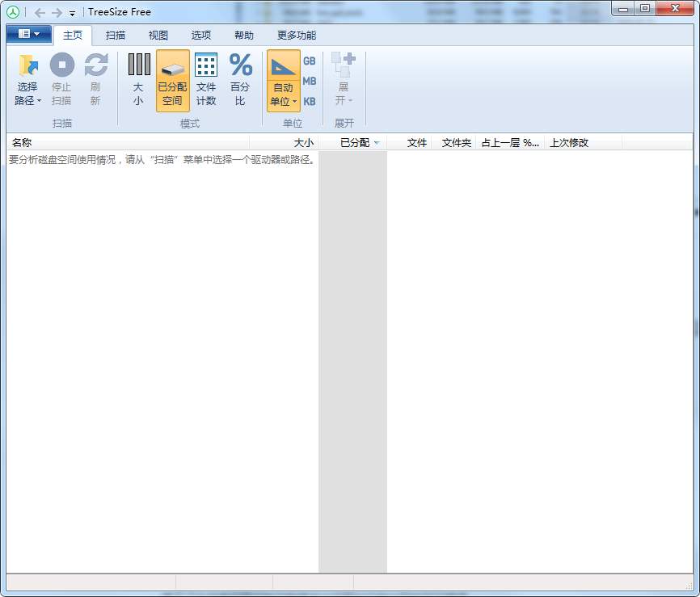The height and width of the screenshot is (597, 700).
Task: Switch to 百分比 percent mode
Action: (241, 80)
